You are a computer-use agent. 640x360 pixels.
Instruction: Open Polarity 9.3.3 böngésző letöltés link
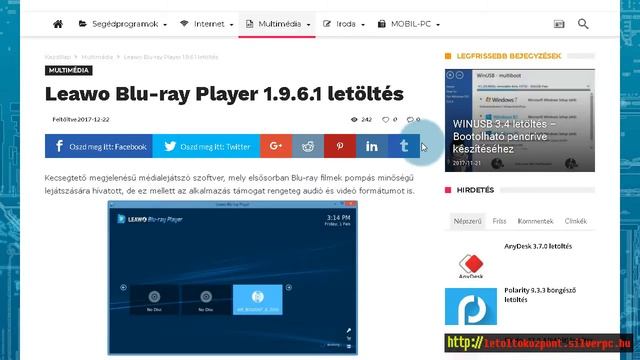point(540,295)
